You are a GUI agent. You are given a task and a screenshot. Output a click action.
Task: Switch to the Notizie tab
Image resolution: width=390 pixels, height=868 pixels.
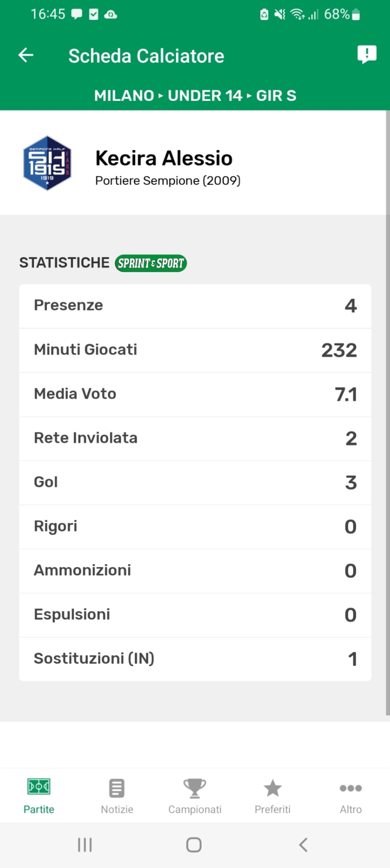click(x=117, y=797)
